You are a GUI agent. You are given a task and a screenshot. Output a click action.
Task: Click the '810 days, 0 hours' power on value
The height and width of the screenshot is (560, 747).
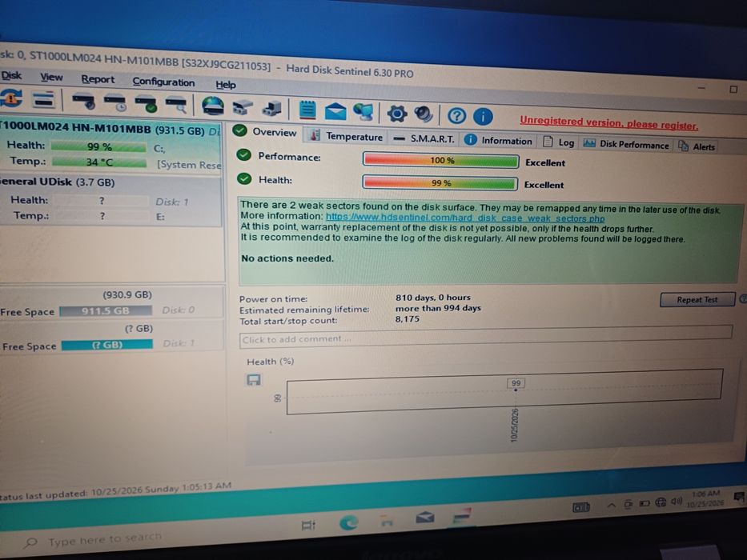point(432,297)
